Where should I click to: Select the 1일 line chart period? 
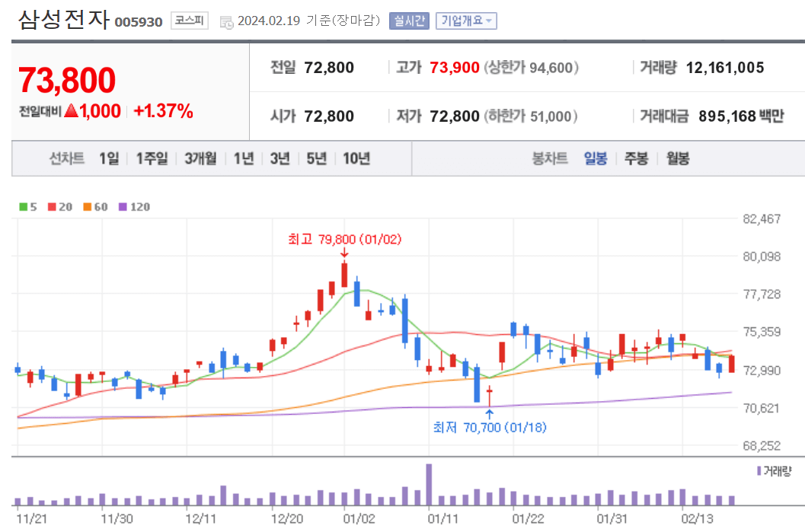pos(109,158)
